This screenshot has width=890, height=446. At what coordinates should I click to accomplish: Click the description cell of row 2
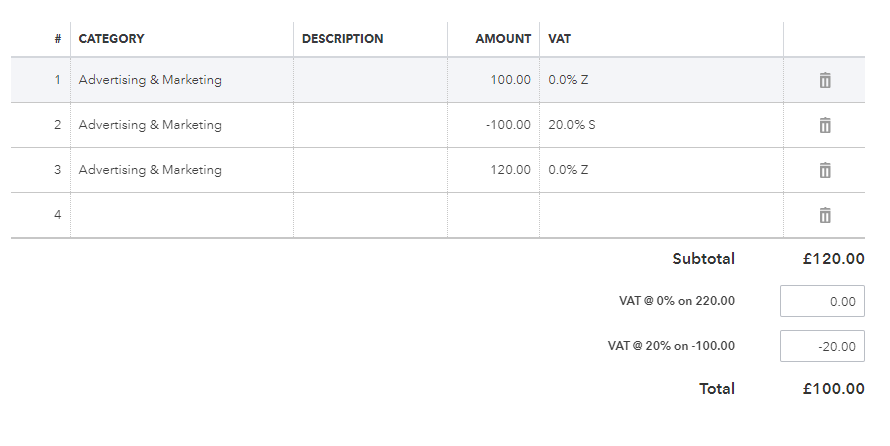(370, 125)
